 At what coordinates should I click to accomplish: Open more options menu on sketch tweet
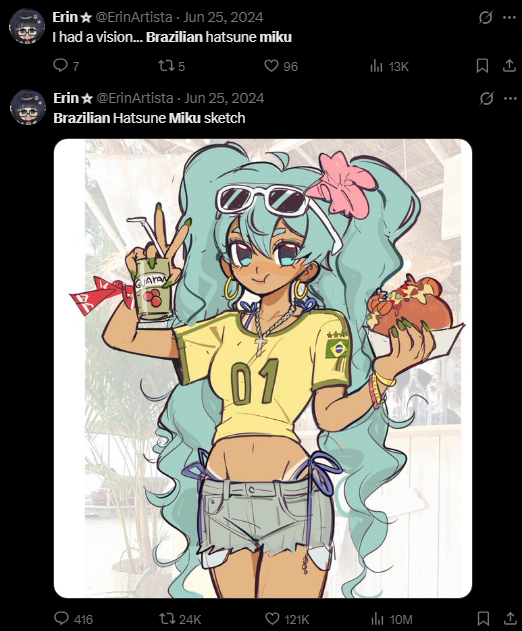510,98
